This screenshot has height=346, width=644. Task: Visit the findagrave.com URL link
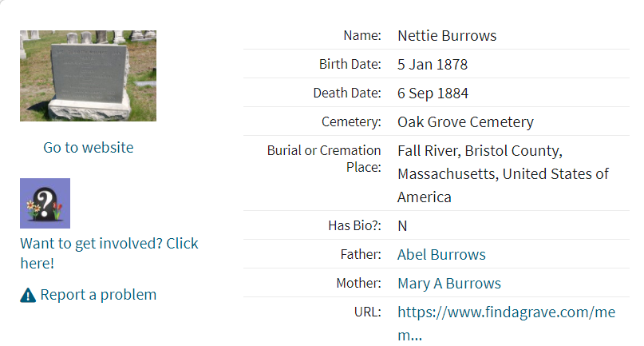tap(507, 324)
